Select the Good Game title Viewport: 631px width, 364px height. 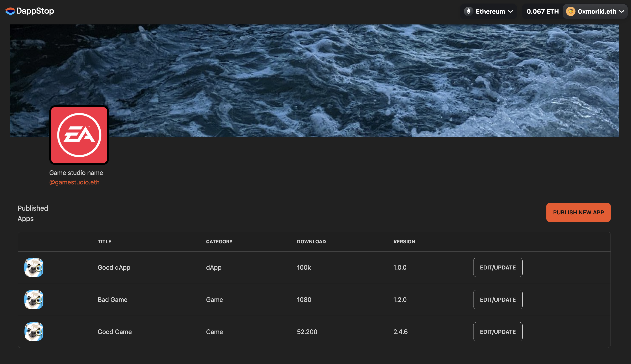[114, 332]
